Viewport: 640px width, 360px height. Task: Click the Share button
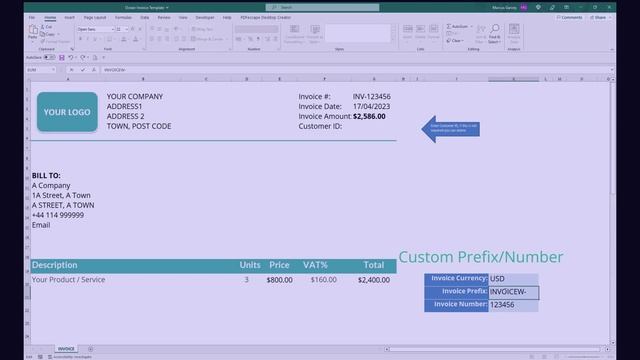coord(599,18)
